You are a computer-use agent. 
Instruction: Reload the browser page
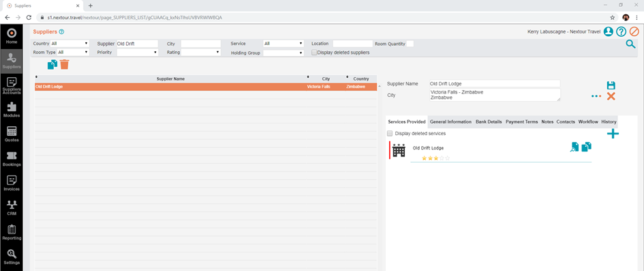29,18
